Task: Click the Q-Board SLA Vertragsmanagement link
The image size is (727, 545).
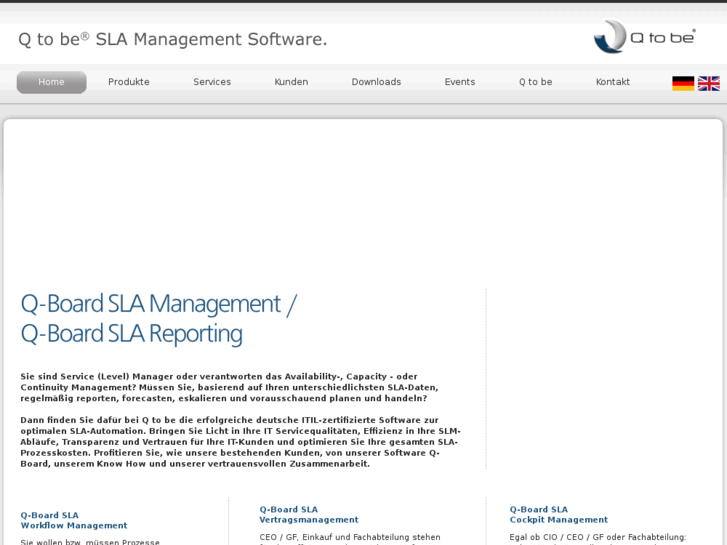Action: [x=309, y=514]
